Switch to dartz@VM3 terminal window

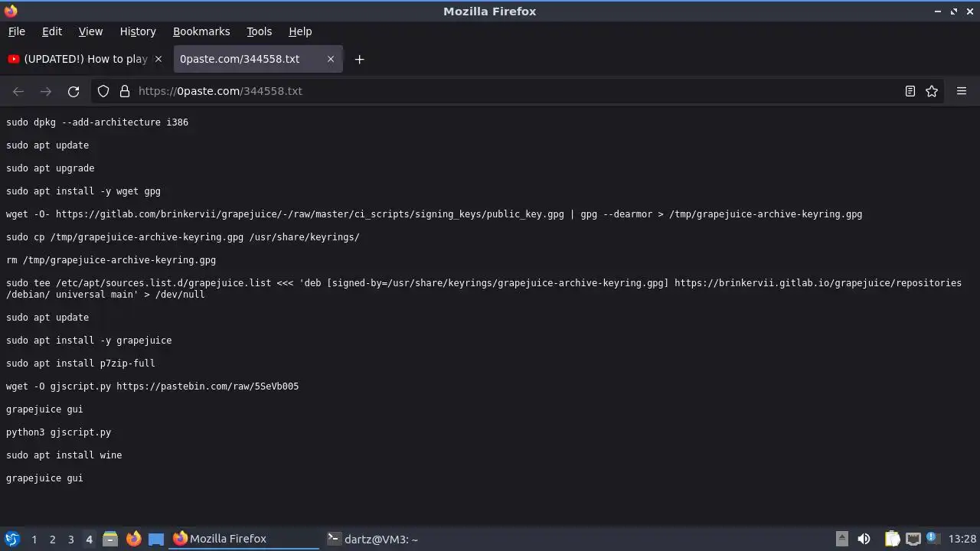click(398, 539)
